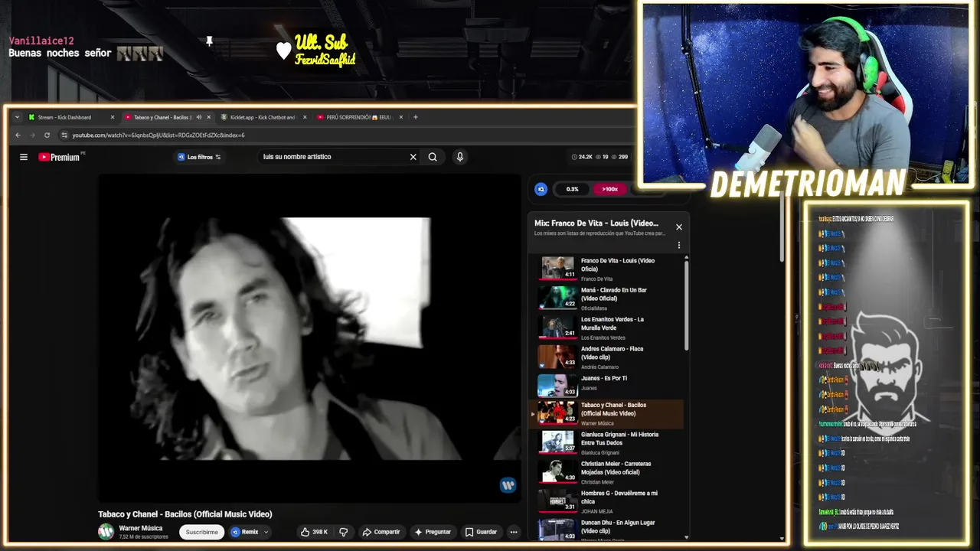Click the Warner logo watermark on the video
Viewport: 980px width, 551px height.
(x=508, y=485)
